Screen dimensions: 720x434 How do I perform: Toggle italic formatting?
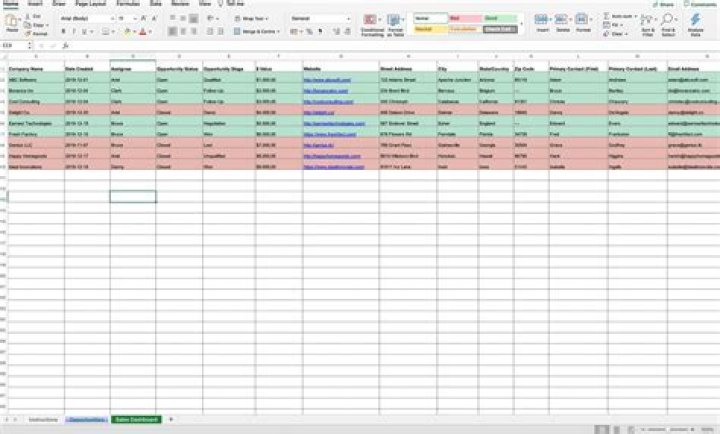coord(74,32)
